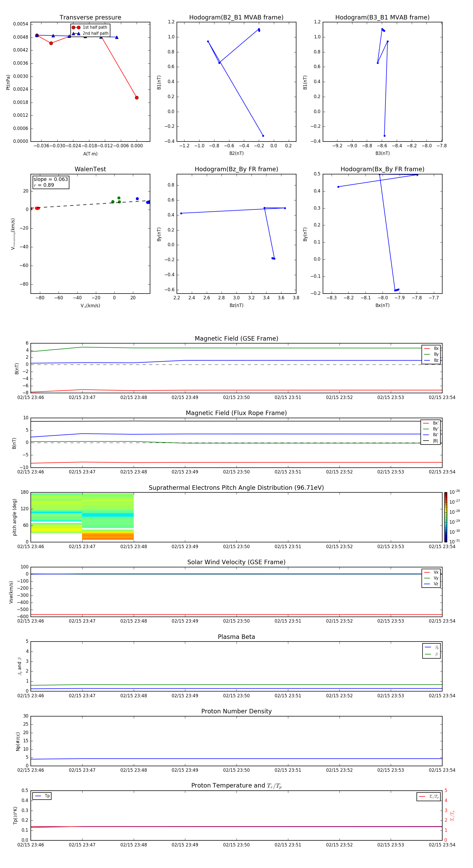Click 'Pt(nPa)' axis label
The height and width of the screenshot is (868, 473).
click(8, 82)
